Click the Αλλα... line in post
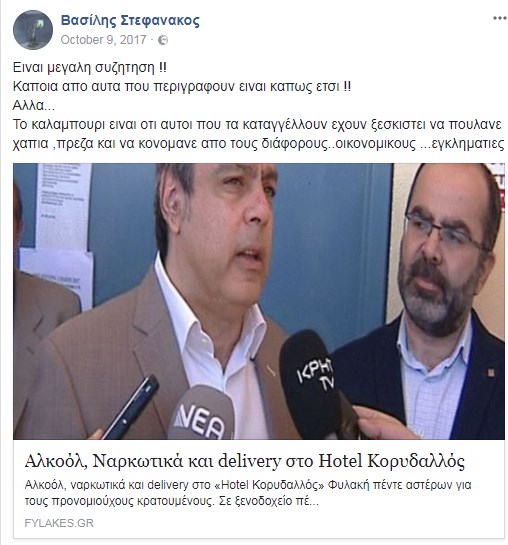The height and width of the screenshot is (545, 508). [x=34, y=105]
